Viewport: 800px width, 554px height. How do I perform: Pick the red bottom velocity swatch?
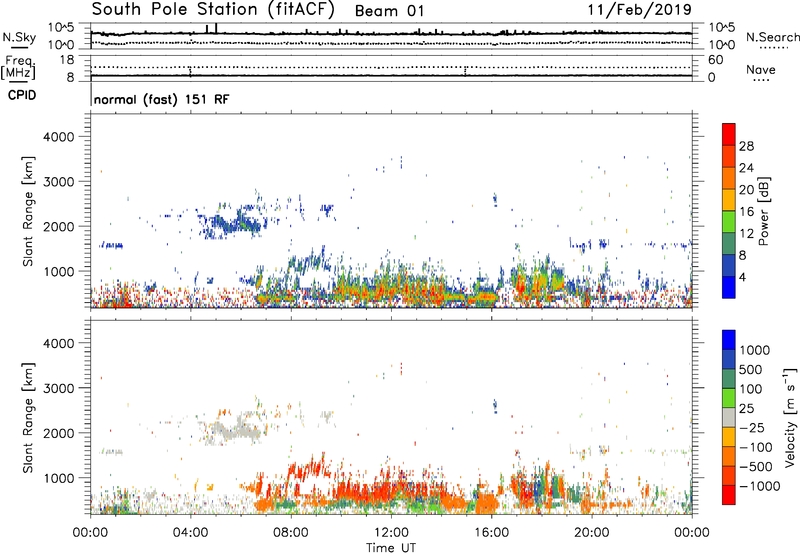coord(729,495)
